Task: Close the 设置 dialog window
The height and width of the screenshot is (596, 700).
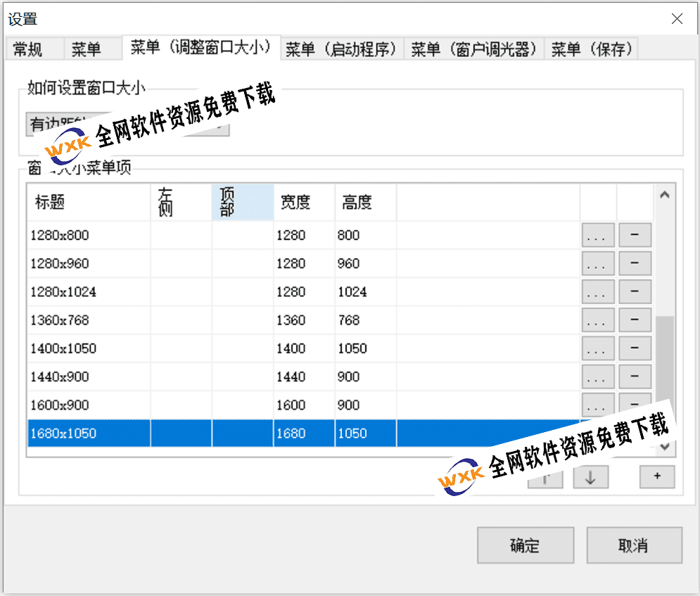Action: pos(677,19)
